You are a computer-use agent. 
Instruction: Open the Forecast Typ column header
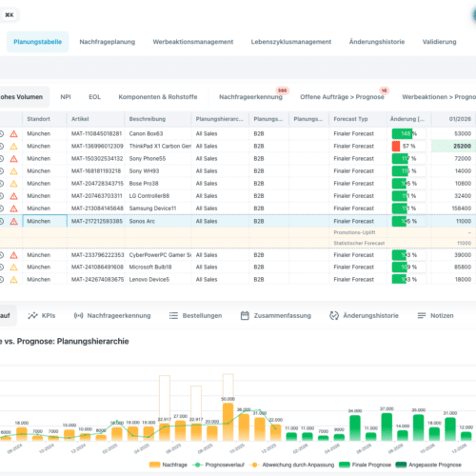point(350,119)
